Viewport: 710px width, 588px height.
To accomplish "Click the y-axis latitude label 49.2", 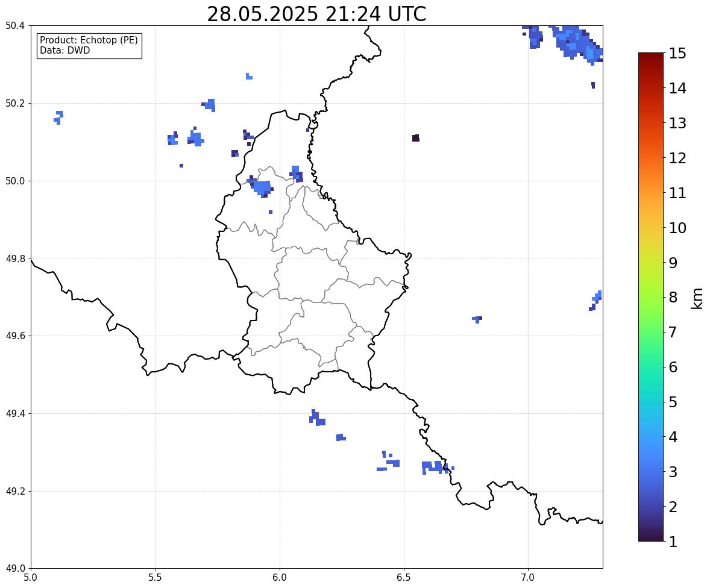I will [14, 491].
